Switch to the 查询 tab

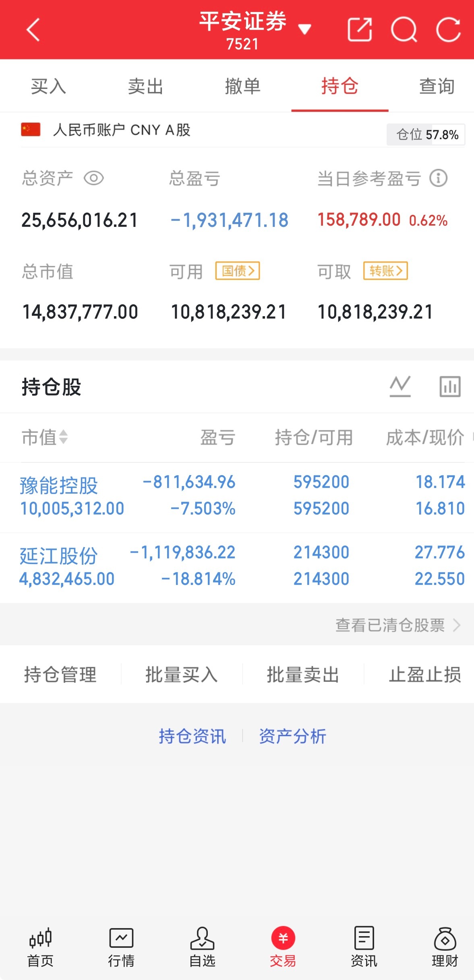(437, 86)
